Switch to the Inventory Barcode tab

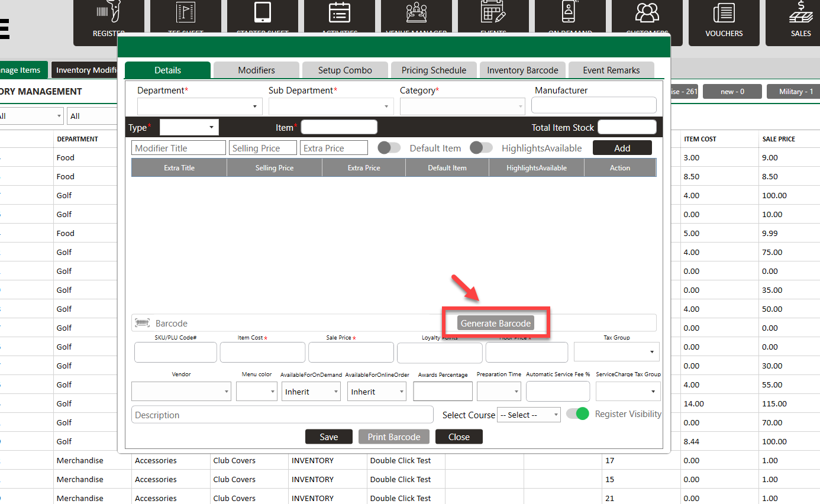522,70
